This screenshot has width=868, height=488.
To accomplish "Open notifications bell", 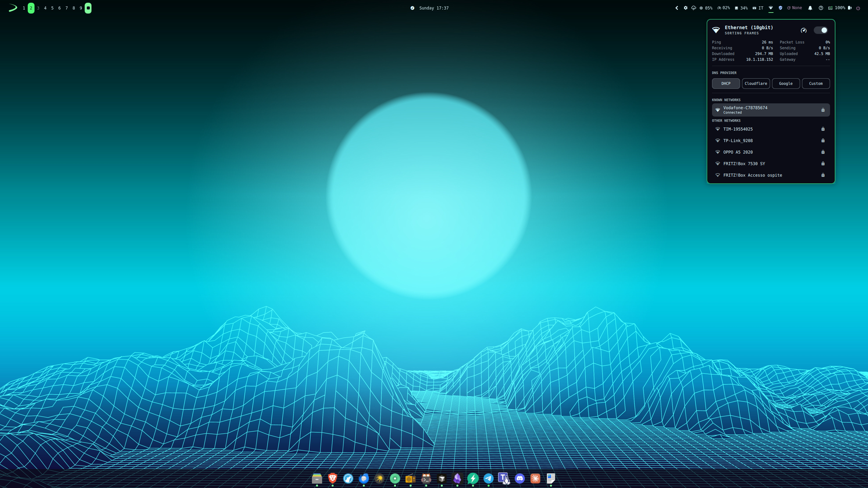I will coord(810,8).
